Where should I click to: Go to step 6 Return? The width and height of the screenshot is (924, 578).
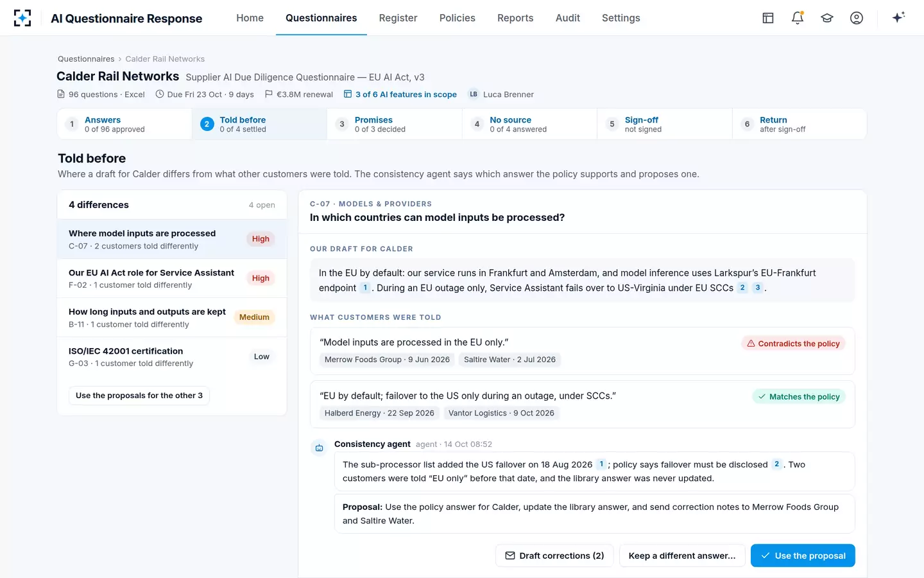click(800, 124)
